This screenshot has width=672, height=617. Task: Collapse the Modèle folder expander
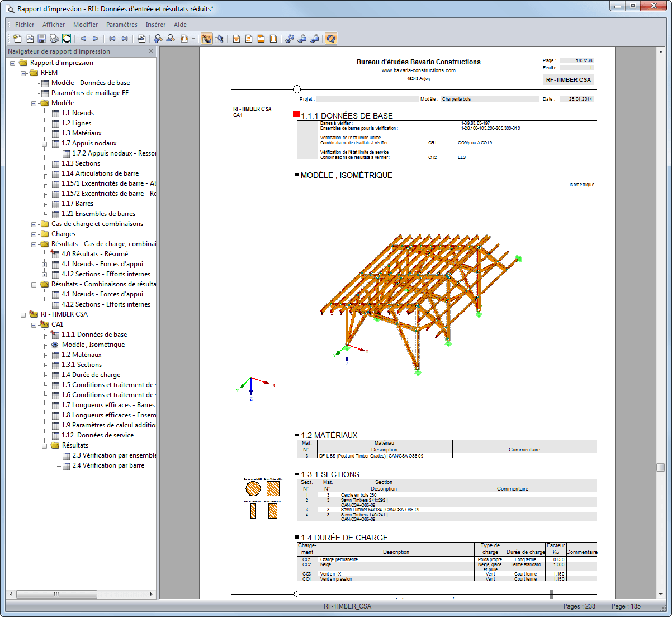click(x=34, y=103)
